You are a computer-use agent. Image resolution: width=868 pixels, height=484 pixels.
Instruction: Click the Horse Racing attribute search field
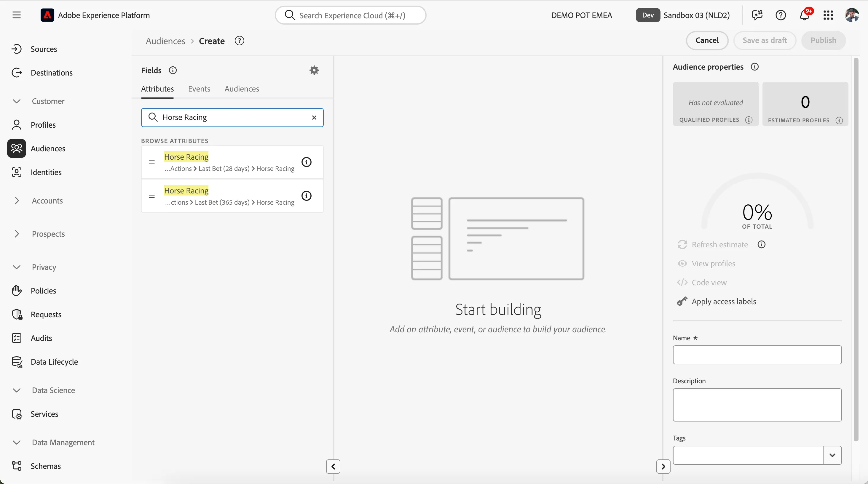pos(232,118)
